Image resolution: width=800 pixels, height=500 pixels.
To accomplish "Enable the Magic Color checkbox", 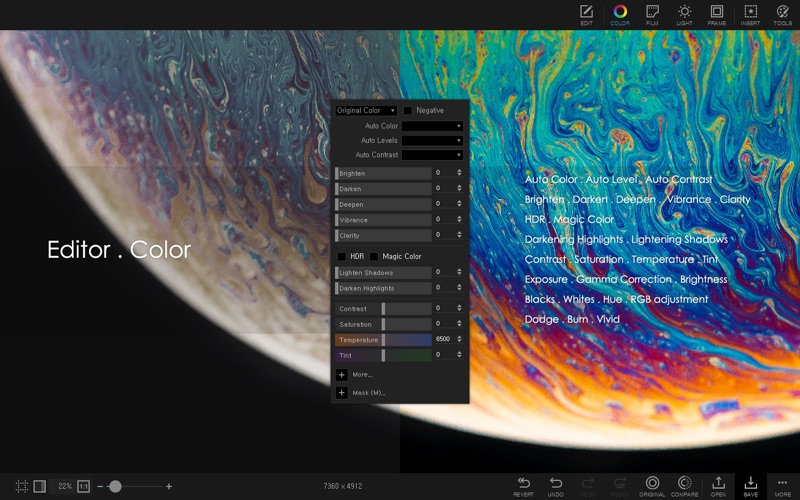I will (374, 256).
